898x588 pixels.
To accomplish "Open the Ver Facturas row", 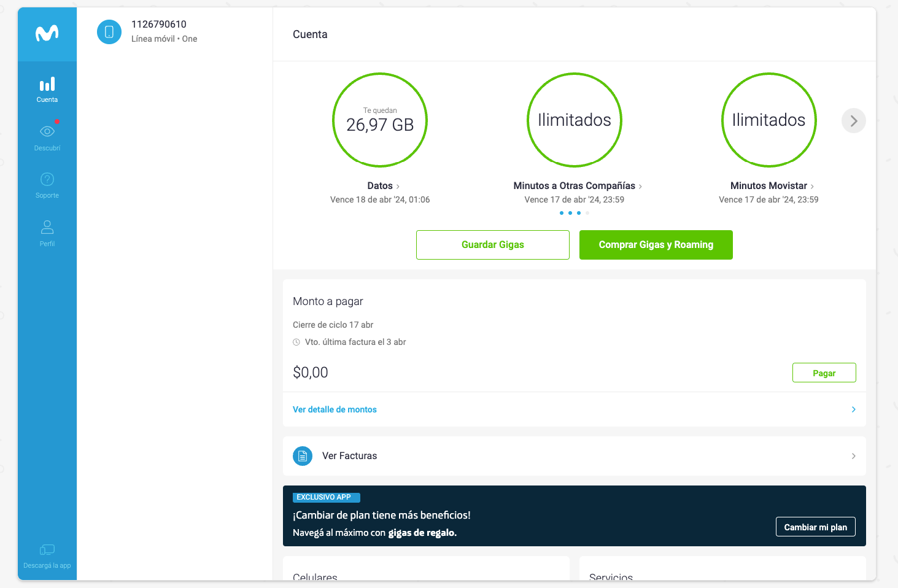I will (574, 456).
